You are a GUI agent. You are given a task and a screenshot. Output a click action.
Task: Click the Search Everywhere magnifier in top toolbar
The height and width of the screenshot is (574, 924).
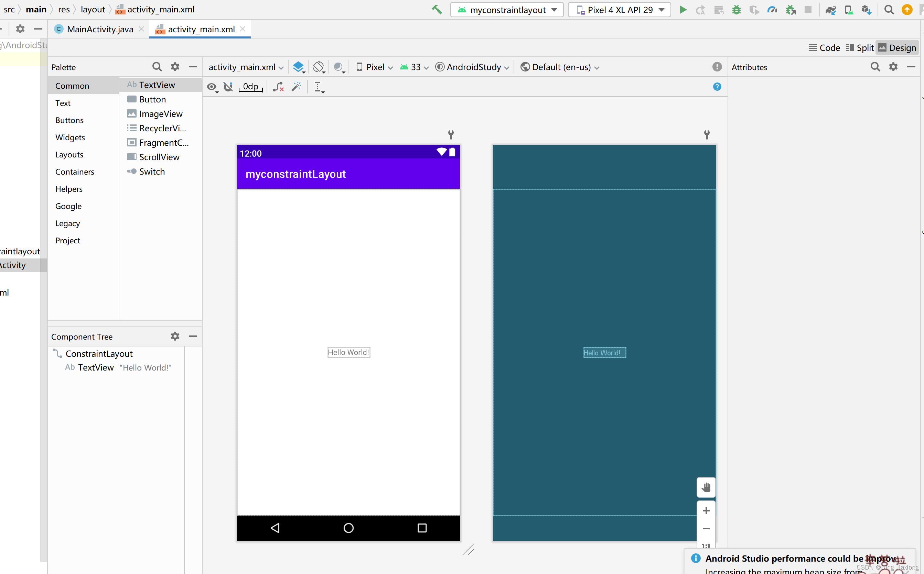point(889,10)
